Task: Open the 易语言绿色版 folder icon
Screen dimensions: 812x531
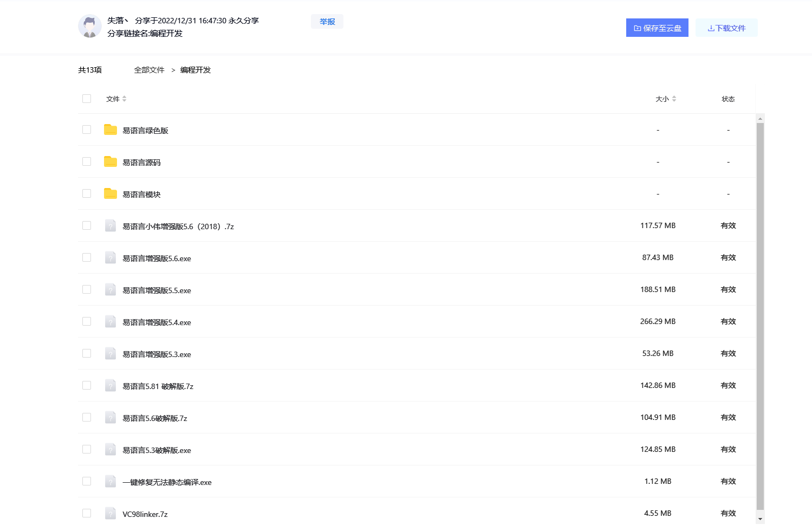Action: tap(111, 129)
